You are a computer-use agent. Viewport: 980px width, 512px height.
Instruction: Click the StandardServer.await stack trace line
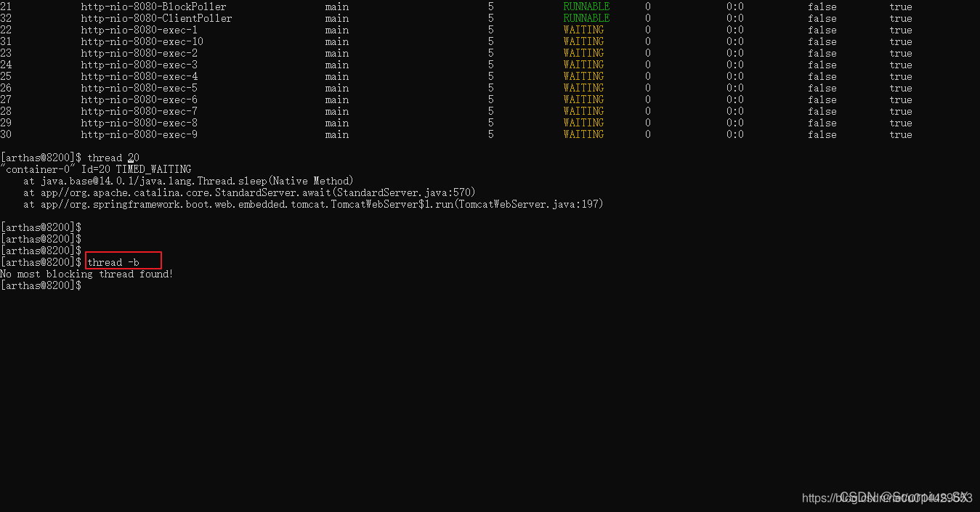pyautogui.click(x=249, y=192)
